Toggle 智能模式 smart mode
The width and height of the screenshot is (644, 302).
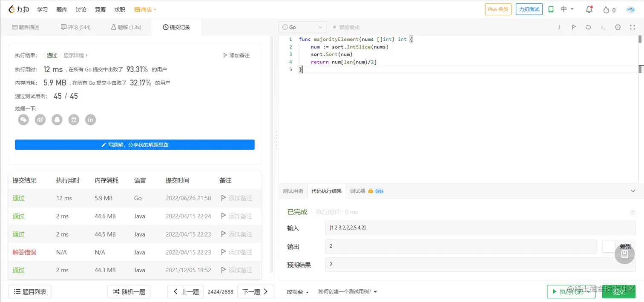pos(346,27)
